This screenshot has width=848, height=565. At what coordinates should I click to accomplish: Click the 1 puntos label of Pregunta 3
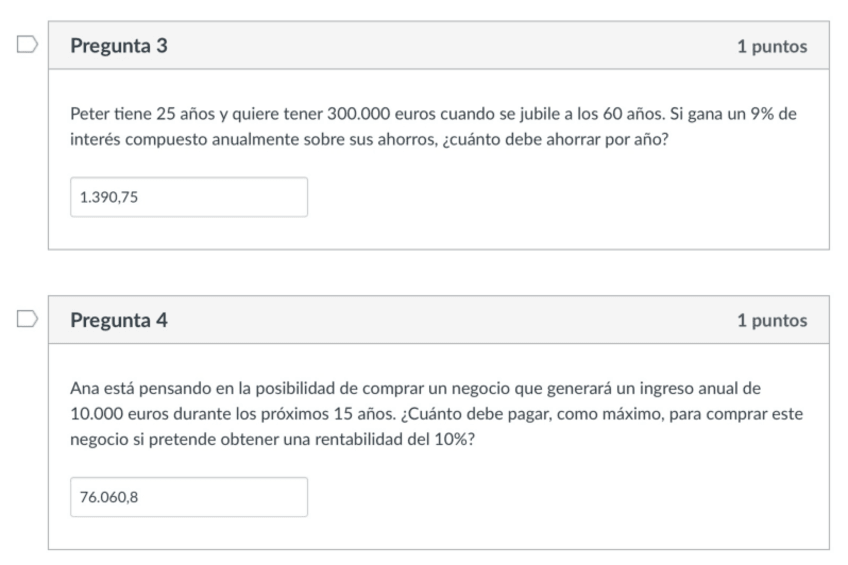pos(772,47)
